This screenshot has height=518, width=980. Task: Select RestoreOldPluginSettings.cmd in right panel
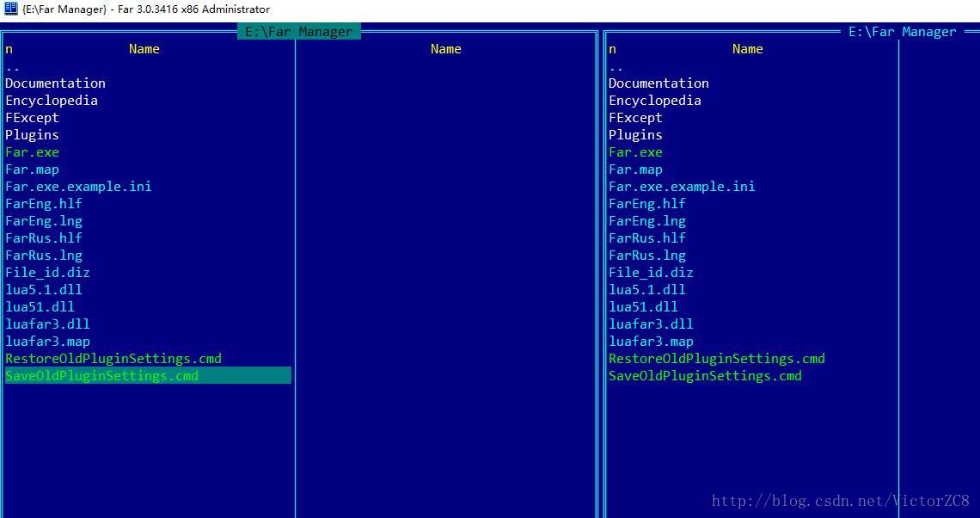coord(717,359)
